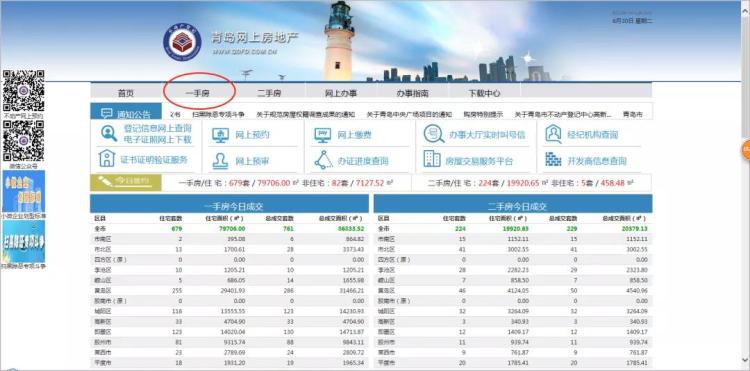This screenshot has height=371, width=750.
Task: Open the 登记信息网上查询 link
Action: point(157,128)
